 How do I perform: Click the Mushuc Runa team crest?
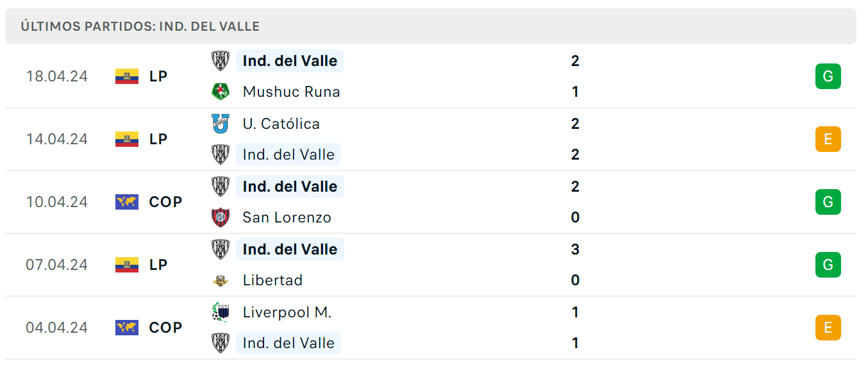[221, 92]
